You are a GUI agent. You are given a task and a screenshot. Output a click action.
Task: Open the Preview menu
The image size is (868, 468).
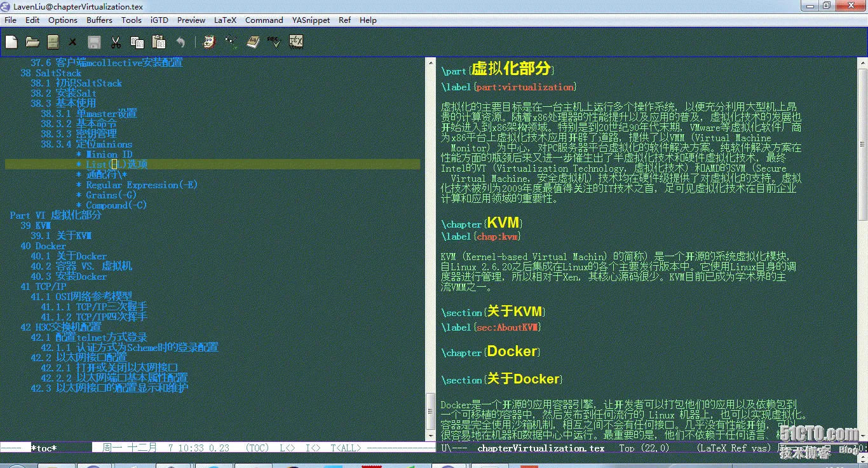(191, 20)
